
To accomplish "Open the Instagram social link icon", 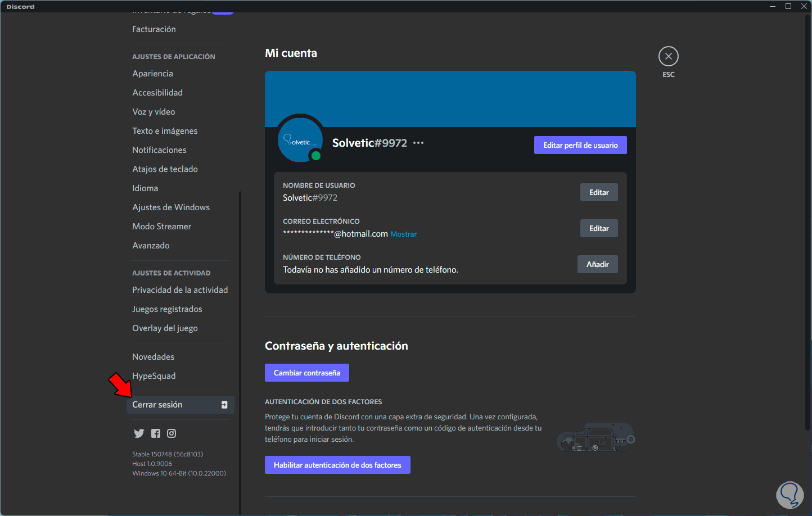I will [x=172, y=433].
